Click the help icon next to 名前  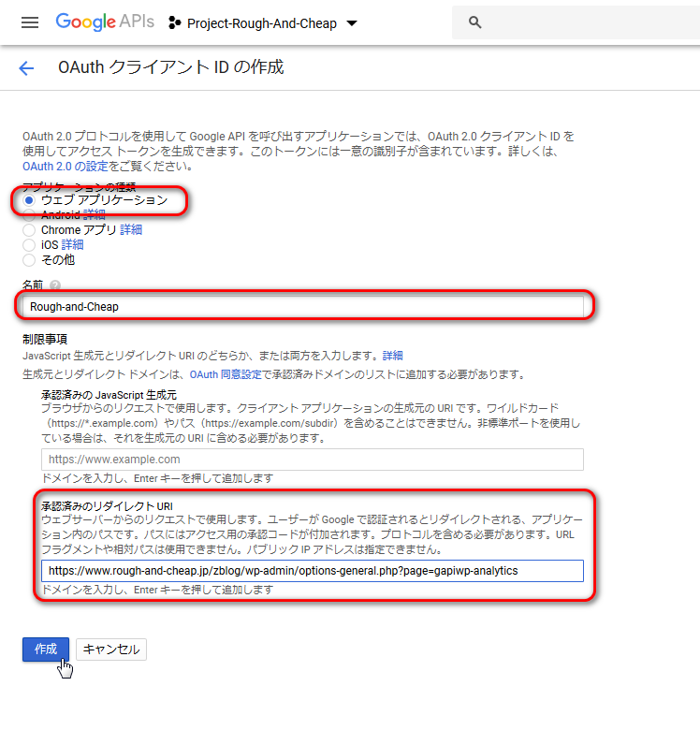(55, 285)
